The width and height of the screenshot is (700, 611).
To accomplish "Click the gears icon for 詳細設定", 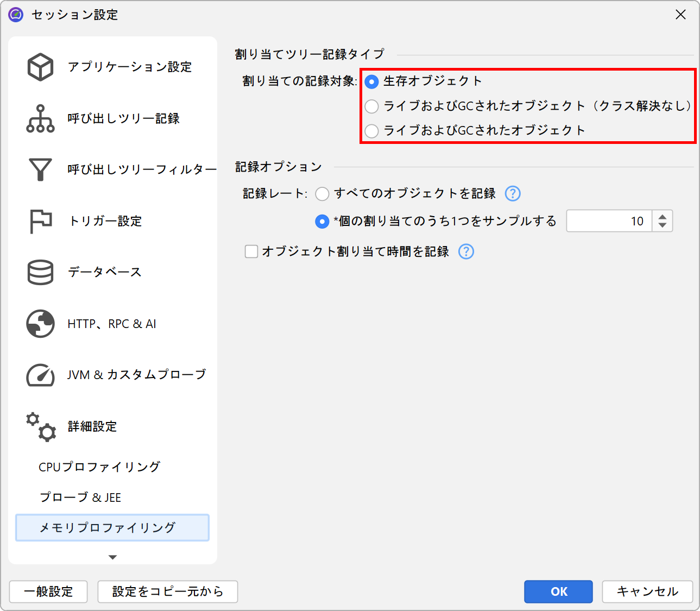I will pyautogui.click(x=40, y=426).
